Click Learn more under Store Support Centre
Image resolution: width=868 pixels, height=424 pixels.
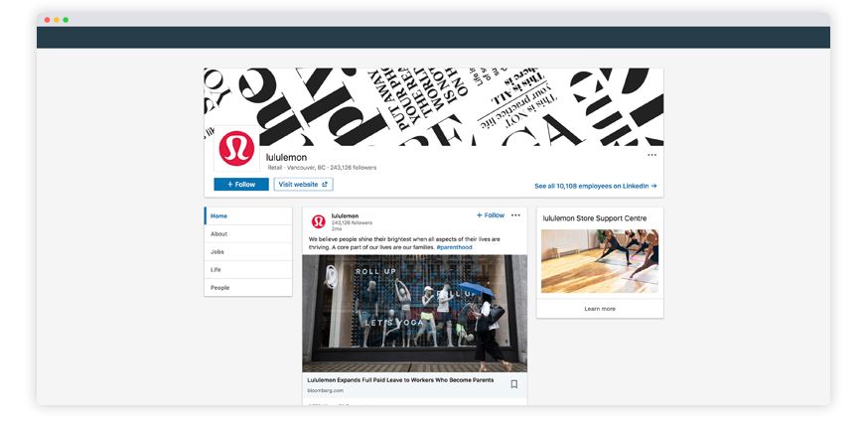click(x=599, y=309)
